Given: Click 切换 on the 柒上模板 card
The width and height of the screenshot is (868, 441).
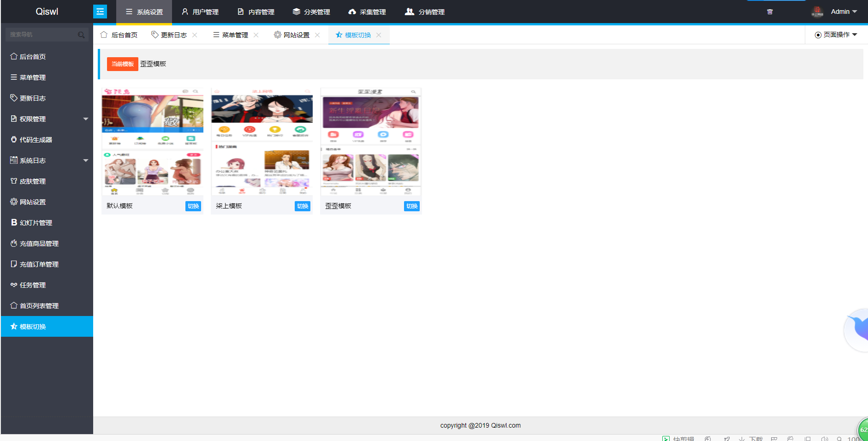Looking at the screenshot, I should (x=302, y=206).
